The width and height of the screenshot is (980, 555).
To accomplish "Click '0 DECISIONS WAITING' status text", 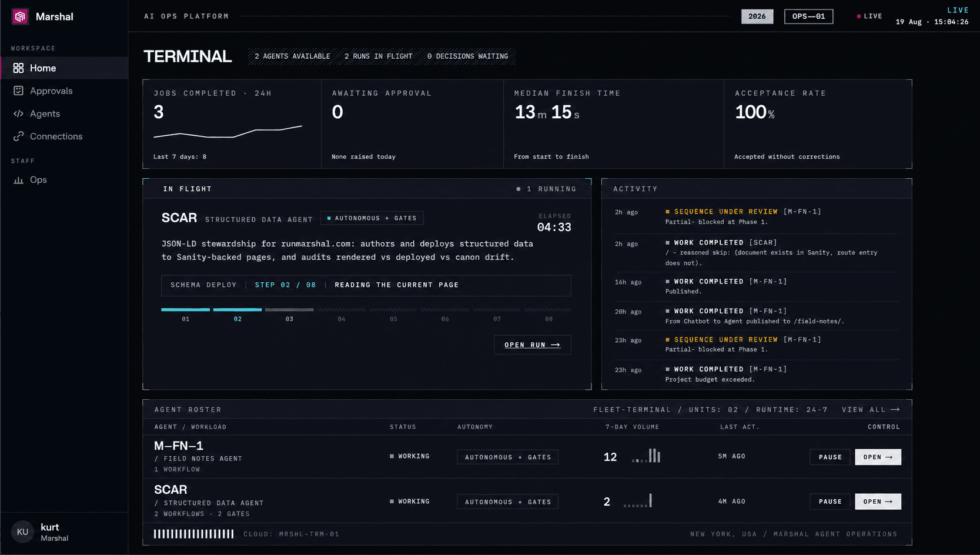I will click(467, 56).
